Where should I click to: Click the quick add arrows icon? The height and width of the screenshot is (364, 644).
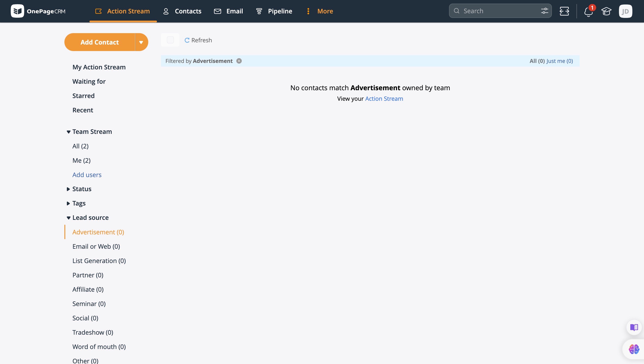coord(564,11)
